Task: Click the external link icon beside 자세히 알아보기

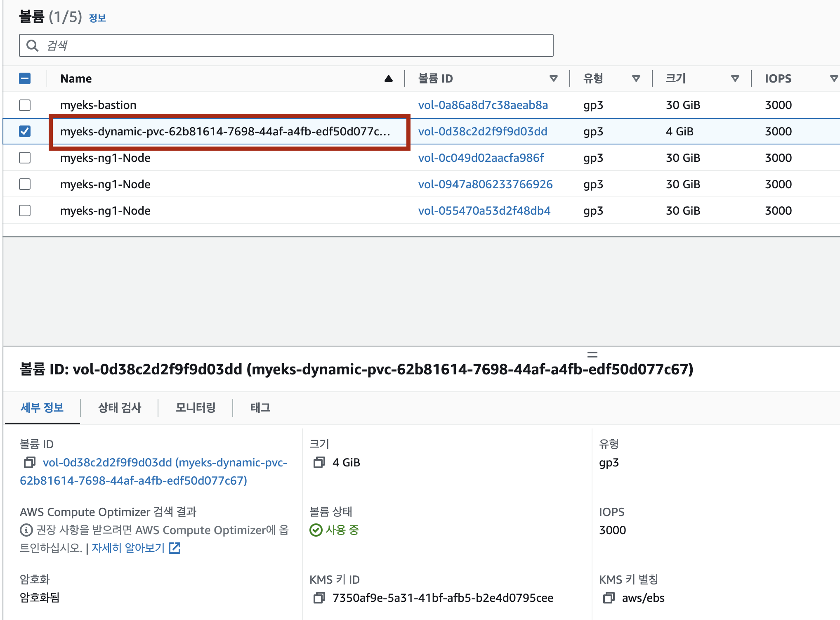Action: pyautogui.click(x=175, y=548)
